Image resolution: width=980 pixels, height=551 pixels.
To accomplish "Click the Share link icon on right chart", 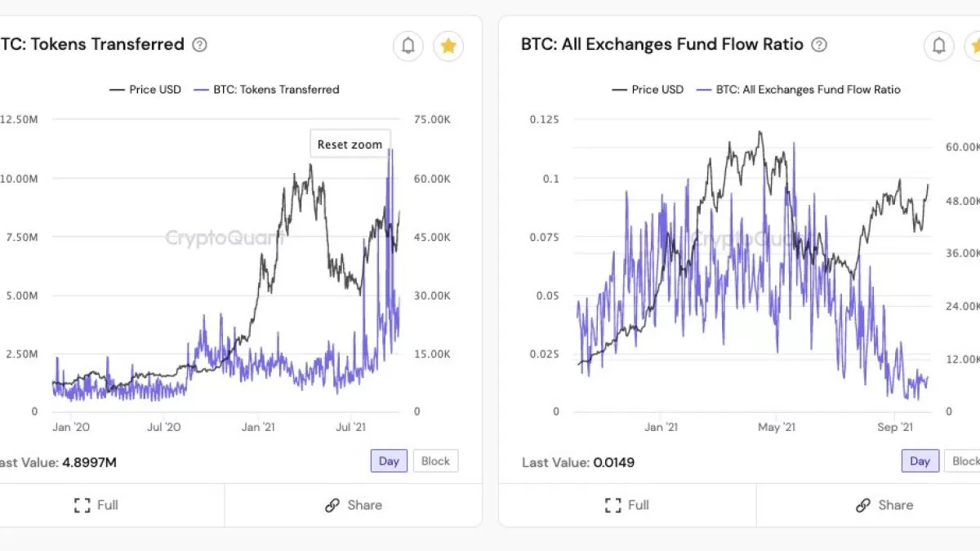I will click(863, 505).
